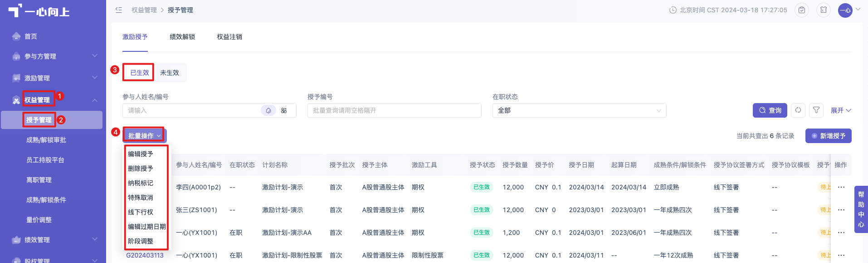Click the refresh reset icon beside 查询
The height and width of the screenshot is (263, 868).
798,110
